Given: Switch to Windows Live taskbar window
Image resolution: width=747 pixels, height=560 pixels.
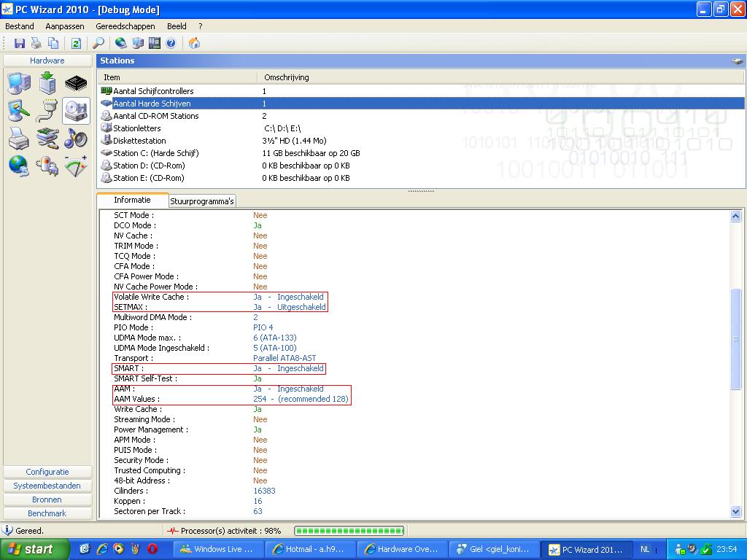Looking at the screenshot, I should pyautogui.click(x=217, y=549).
